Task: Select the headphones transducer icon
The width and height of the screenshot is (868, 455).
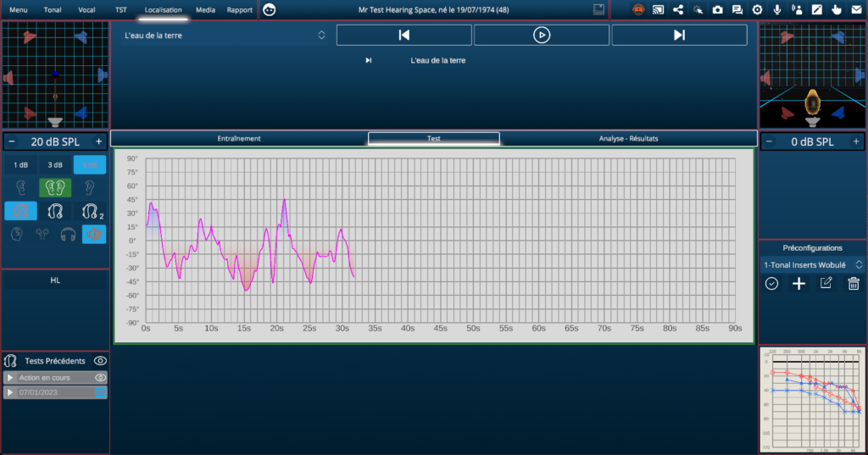Action: point(68,234)
